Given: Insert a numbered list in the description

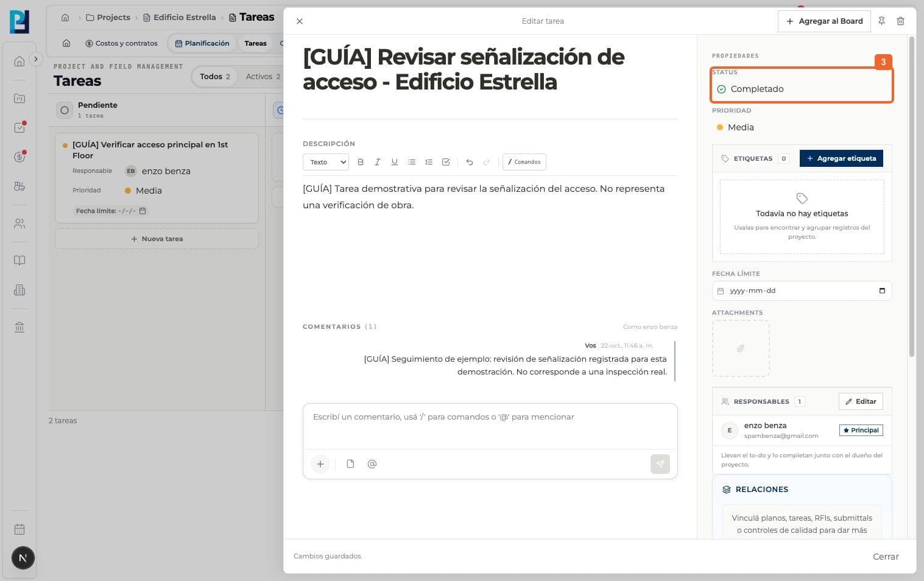Looking at the screenshot, I should point(429,162).
